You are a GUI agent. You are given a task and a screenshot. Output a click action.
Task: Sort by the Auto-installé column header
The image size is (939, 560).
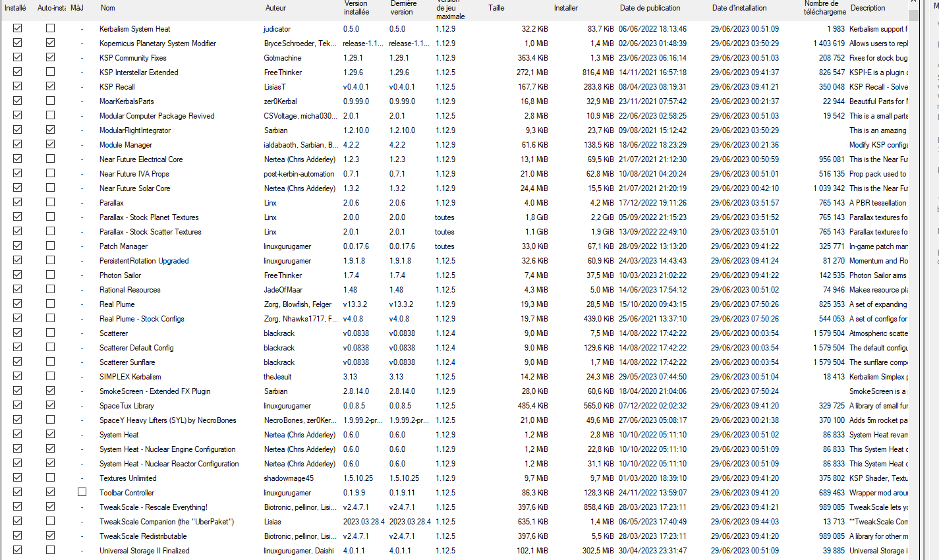tap(51, 8)
